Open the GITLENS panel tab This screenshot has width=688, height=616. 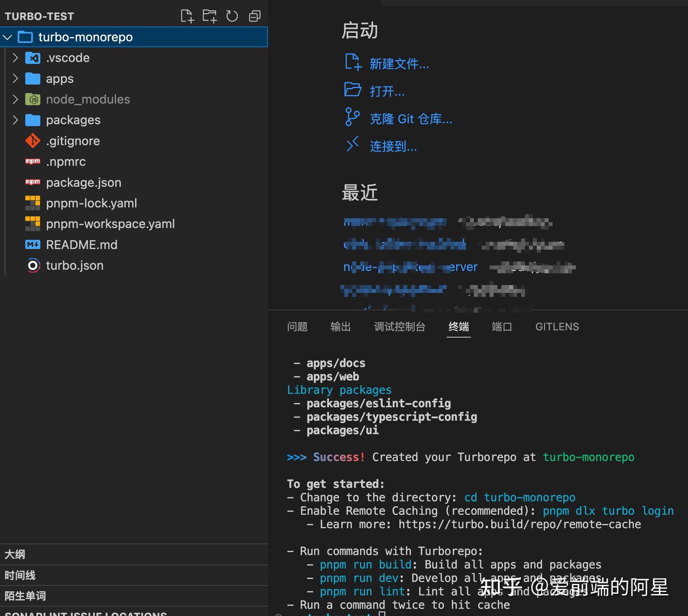point(557,327)
